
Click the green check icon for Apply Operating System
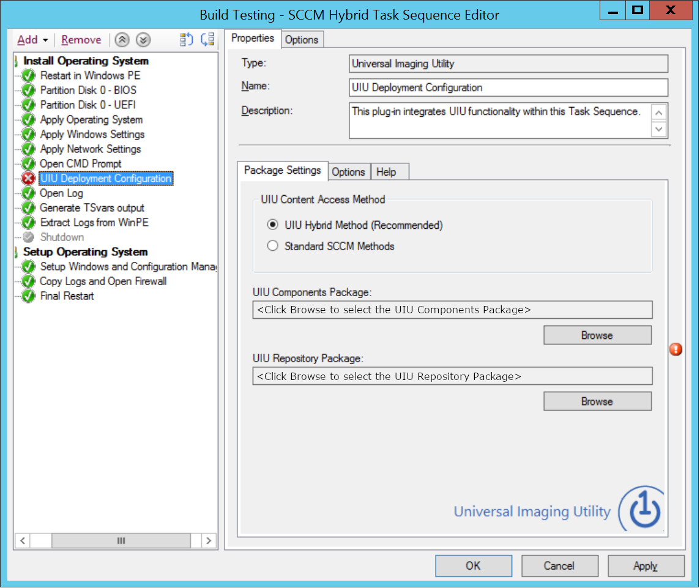point(29,120)
